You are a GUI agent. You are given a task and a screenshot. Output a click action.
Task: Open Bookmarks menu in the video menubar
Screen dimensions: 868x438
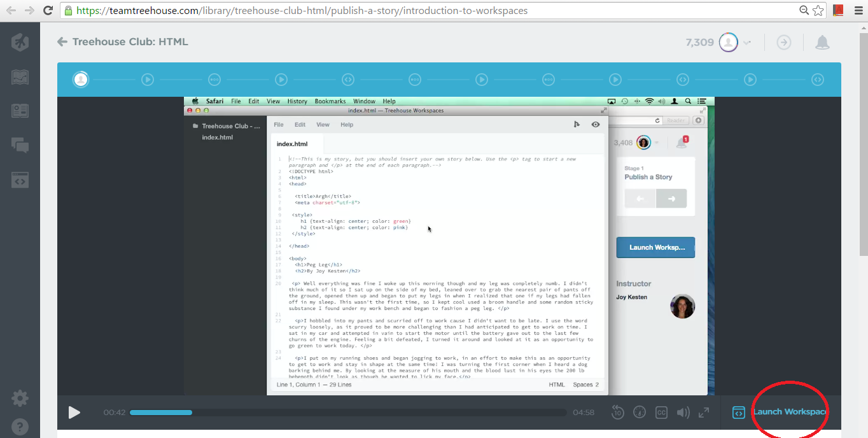click(x=330, y=101)
